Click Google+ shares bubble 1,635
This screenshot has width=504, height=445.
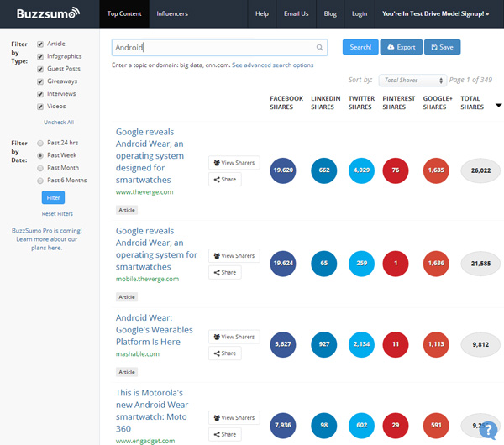coord(436,170)
